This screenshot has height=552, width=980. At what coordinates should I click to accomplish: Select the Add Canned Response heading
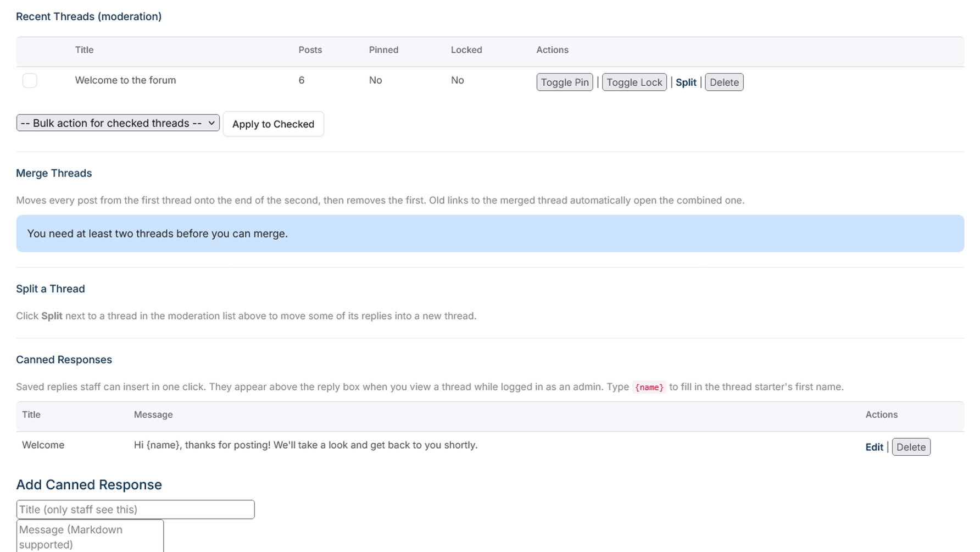(x=89, y=484)
